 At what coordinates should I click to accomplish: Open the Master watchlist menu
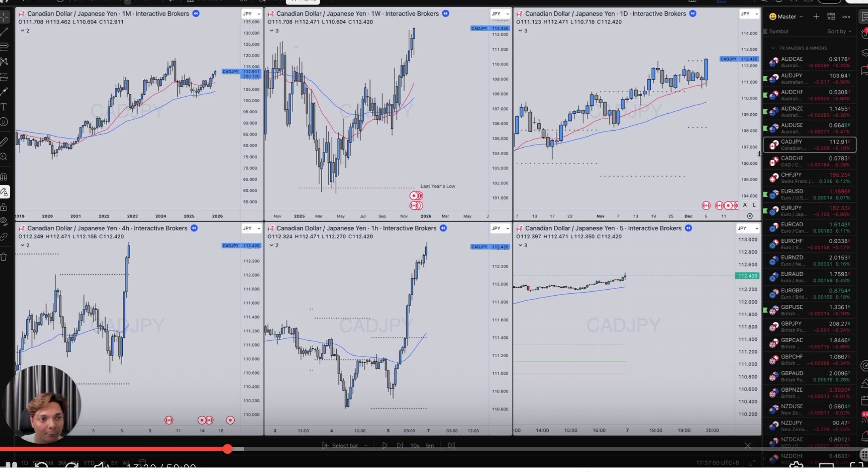click(x=786, y=16)
